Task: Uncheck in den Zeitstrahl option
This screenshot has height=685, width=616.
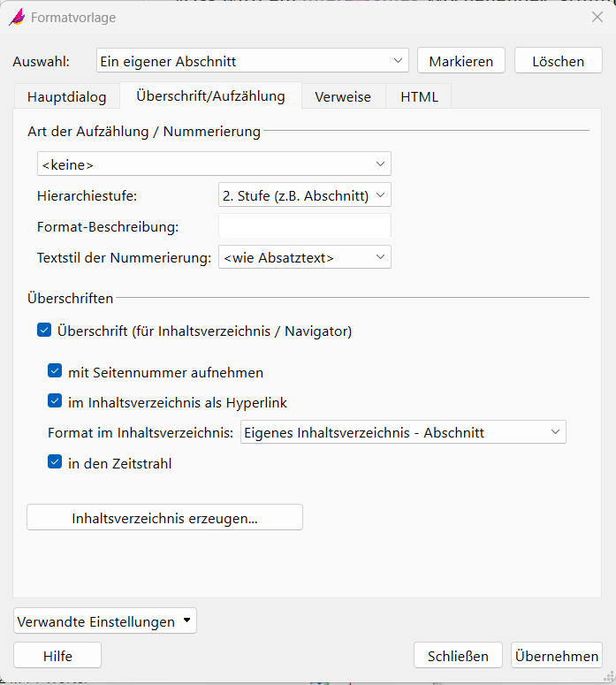Action: pyautogui.click(x=56, y=462)
